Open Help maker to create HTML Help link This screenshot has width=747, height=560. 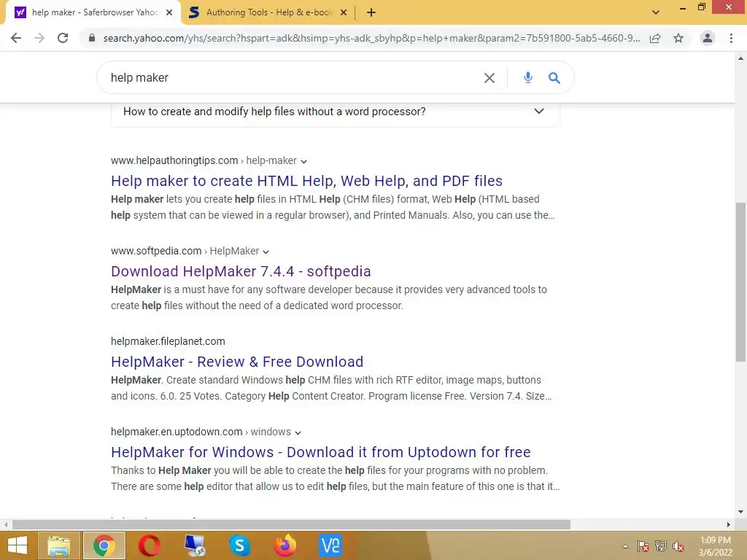pos(306,181)
